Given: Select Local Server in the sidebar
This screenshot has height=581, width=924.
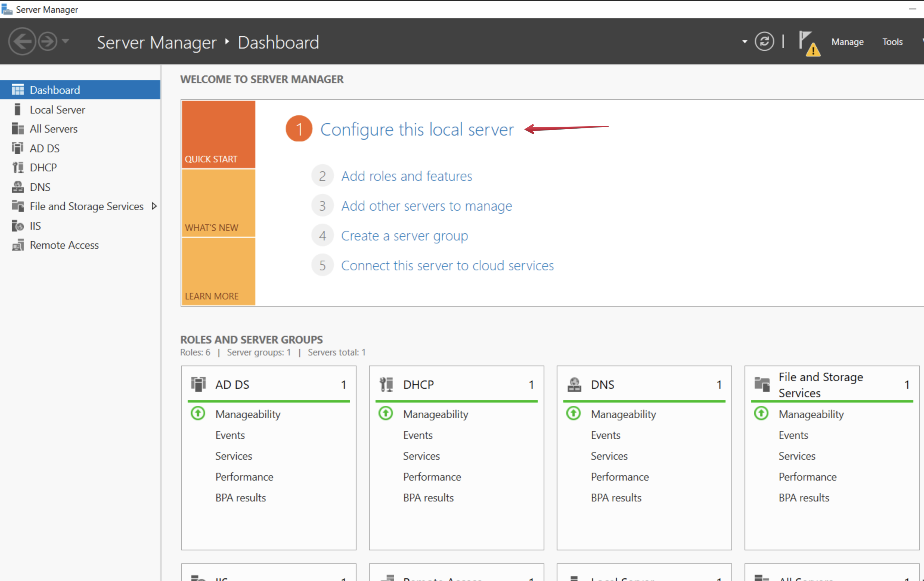Looking at the screenshot, I should point(57,109).
